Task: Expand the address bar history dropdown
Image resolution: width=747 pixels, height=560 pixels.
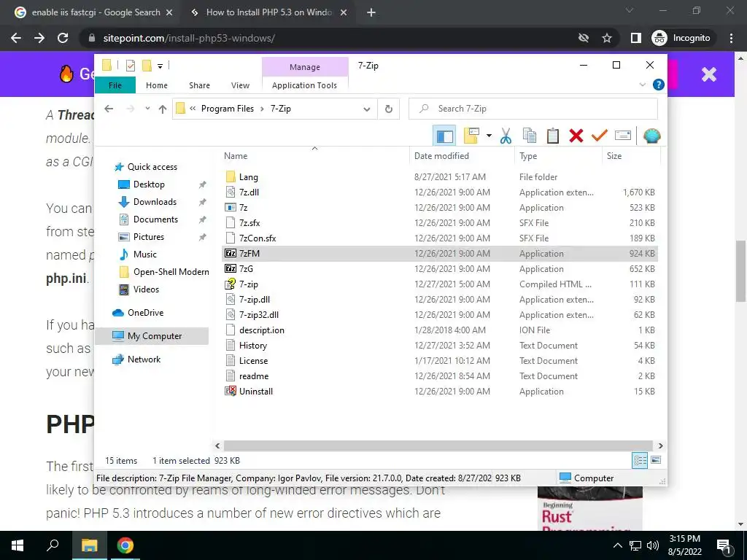Action: [366, 109]
